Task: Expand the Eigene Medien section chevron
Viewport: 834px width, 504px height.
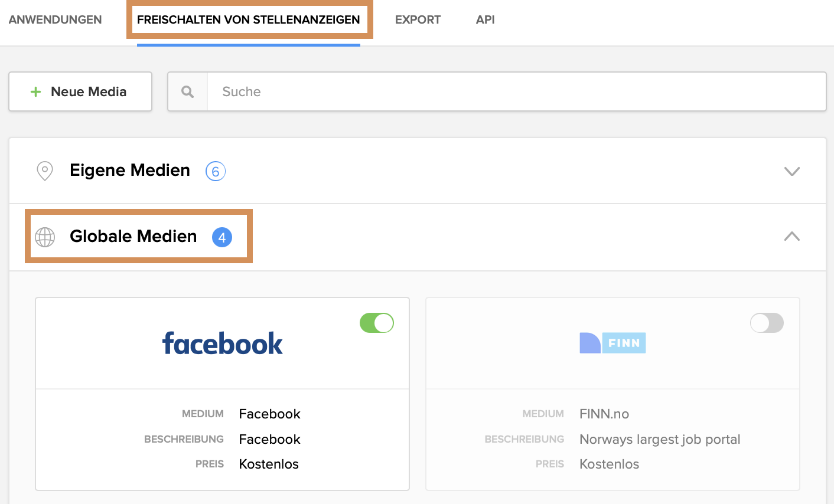Action: pos(791,171)
